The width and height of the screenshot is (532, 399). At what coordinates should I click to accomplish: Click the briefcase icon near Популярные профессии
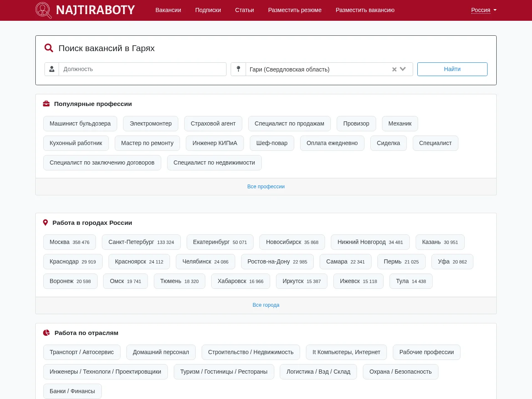[47, 104]
